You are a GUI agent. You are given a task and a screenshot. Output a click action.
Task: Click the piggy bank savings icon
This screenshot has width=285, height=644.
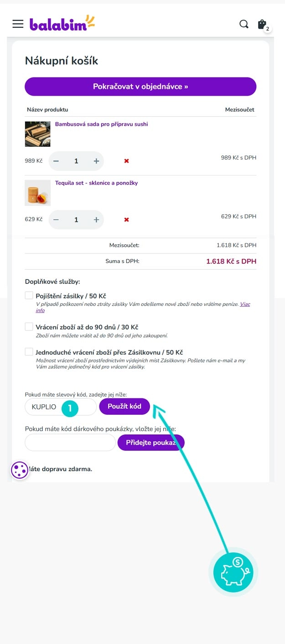click(x=233, y=572)
